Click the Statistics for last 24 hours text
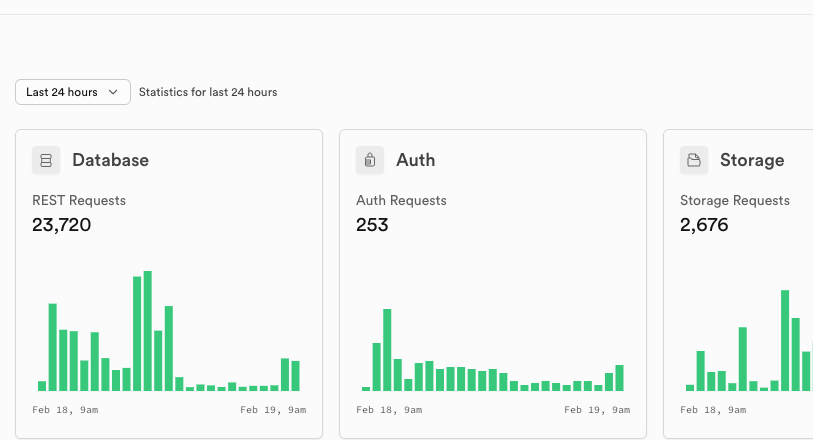The height and width of the screenshot is (440, 813). [x=208, y=92]
